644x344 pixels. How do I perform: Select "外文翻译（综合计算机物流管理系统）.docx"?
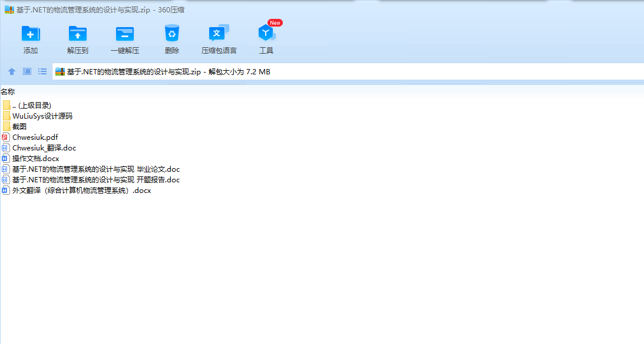pos(82,191)
